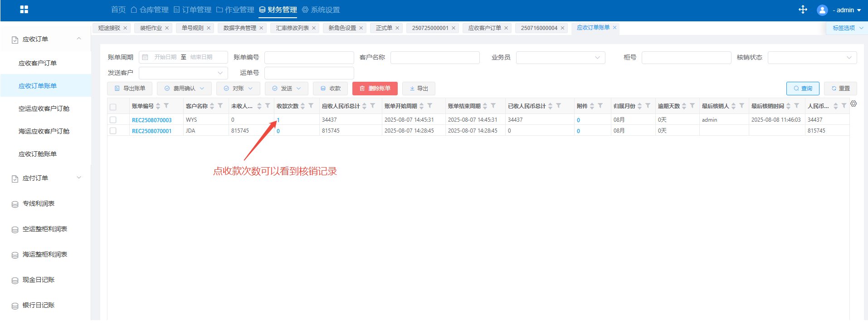Image resolution: width=868 pixels, height=331 pixels.
Task: Click the fullscreen move arrows icon
Action: click(x=803, y=10)
